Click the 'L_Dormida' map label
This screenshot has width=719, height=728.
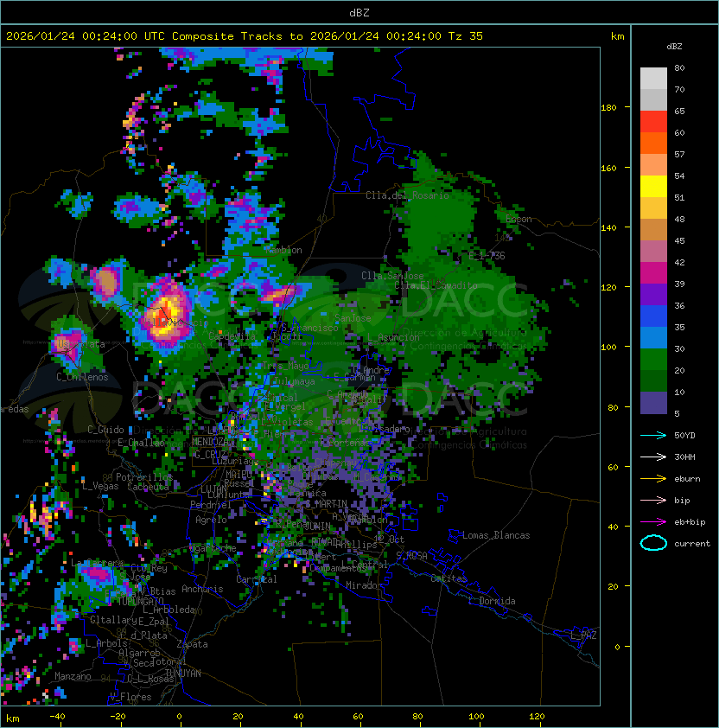click(492, 601)
